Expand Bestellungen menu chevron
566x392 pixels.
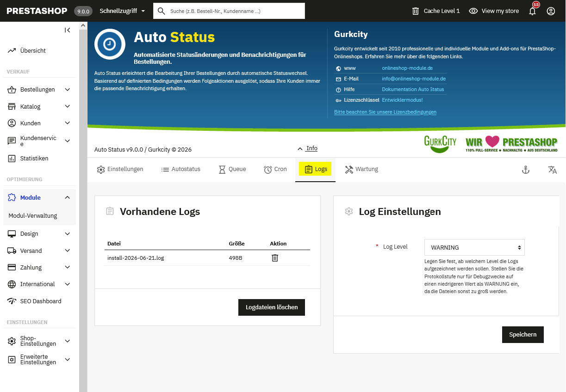click(68, 90)
